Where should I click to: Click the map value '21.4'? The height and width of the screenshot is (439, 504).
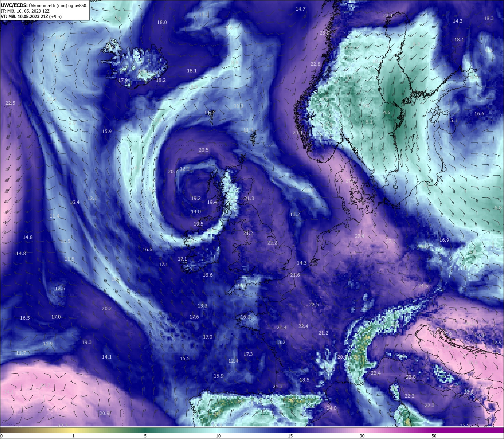[282, 328]
